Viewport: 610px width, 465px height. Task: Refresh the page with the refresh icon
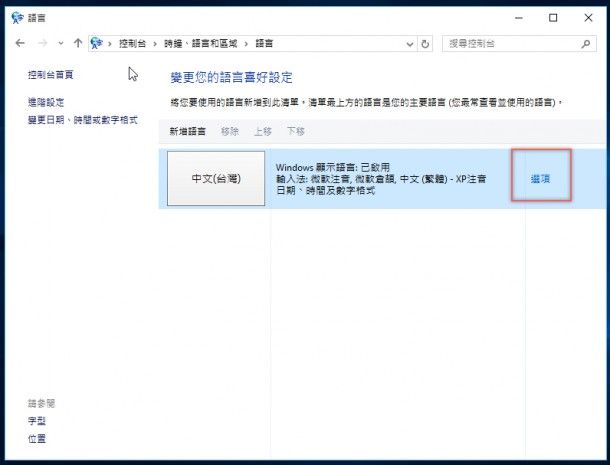(x=425, y=44)
